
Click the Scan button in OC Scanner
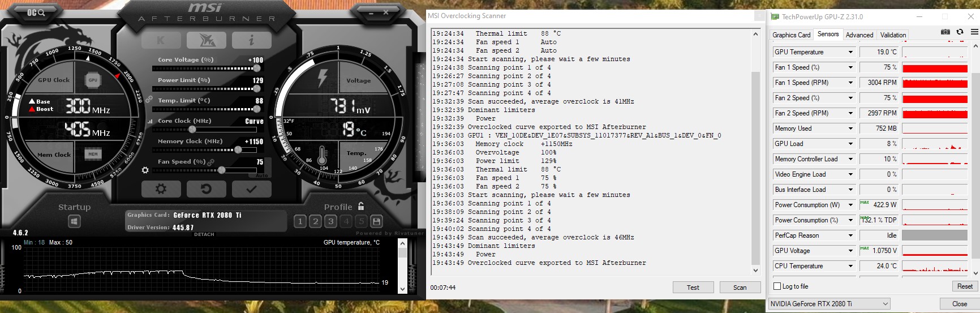[x=740, y=288]
